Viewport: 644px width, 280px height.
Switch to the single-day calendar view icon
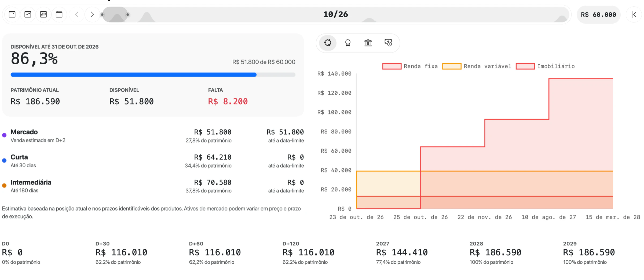(12, 14)
